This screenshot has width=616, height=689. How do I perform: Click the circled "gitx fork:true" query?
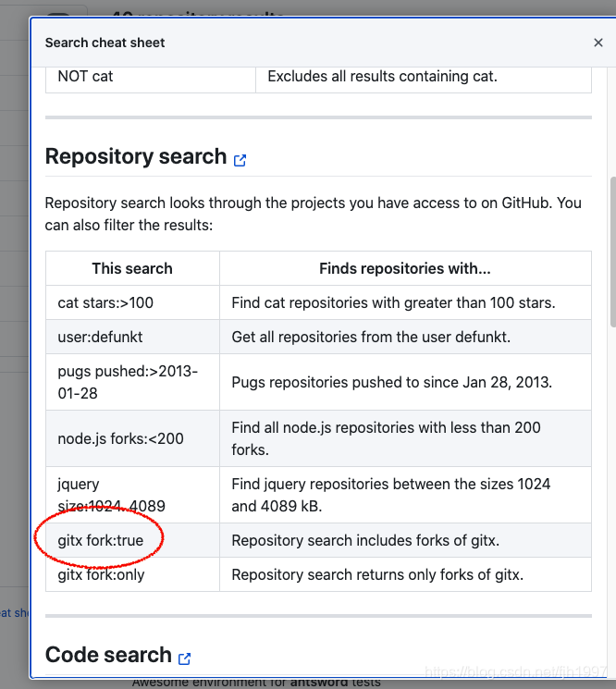[x=101, y=540]
